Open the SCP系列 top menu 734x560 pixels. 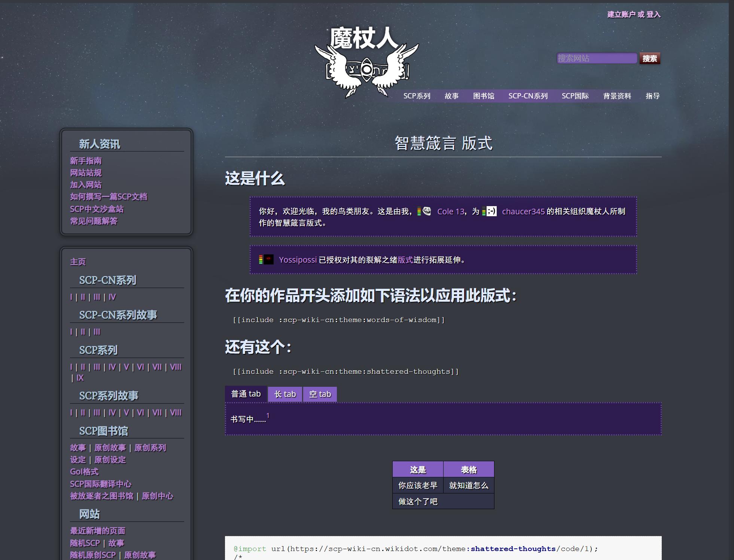pos(417,96)
